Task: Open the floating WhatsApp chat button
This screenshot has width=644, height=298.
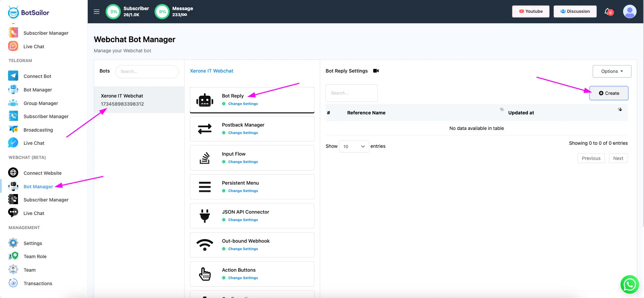Action: tap(629, 285)
